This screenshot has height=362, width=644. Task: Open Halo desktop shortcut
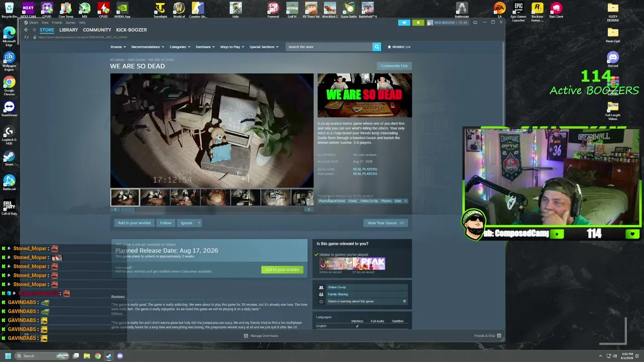point(235,10)
